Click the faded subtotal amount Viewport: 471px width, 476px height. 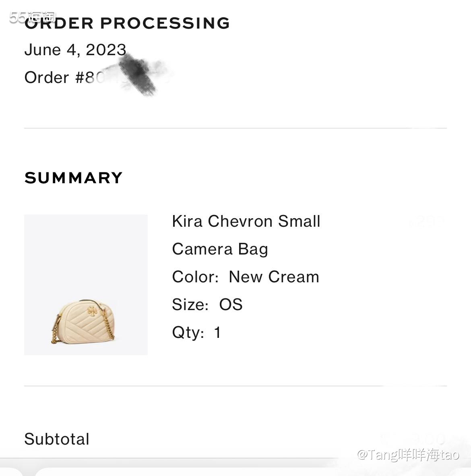click(415, 439)
